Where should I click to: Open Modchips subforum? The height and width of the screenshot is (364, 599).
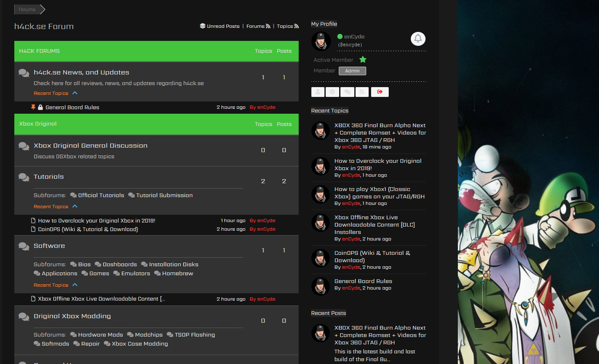pyautogui.click(x=149, y=335)
